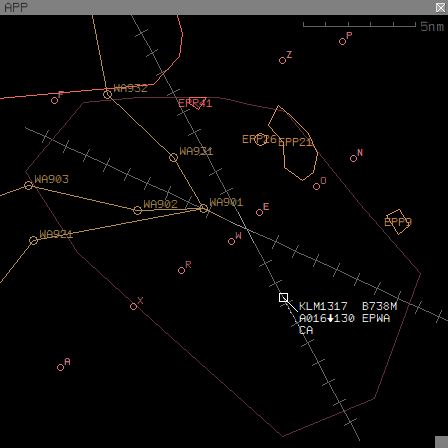Click the WA931 waypoint name label
448x448 pixels.
click(196, 151)
